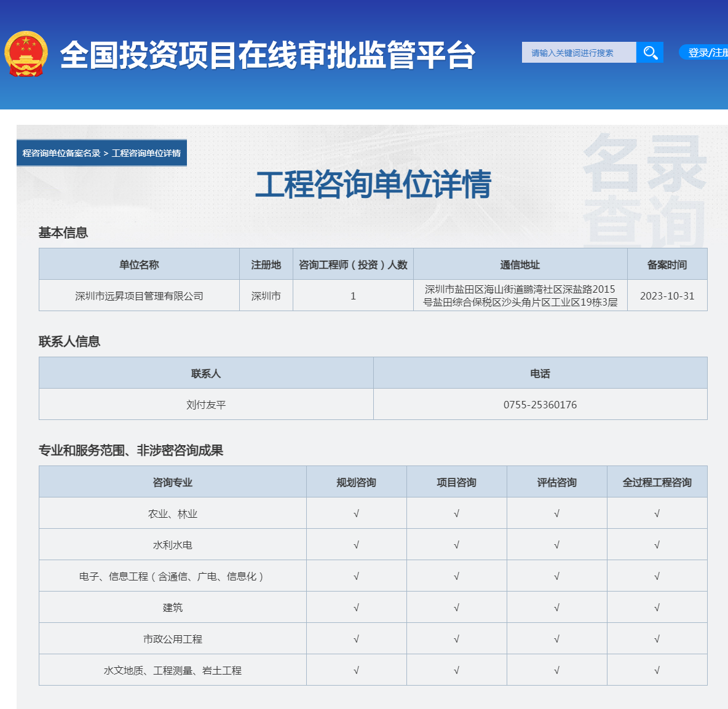728x709 pixels.
Task: Select the 农业、林业 row label
Action: tap(172, 513)
